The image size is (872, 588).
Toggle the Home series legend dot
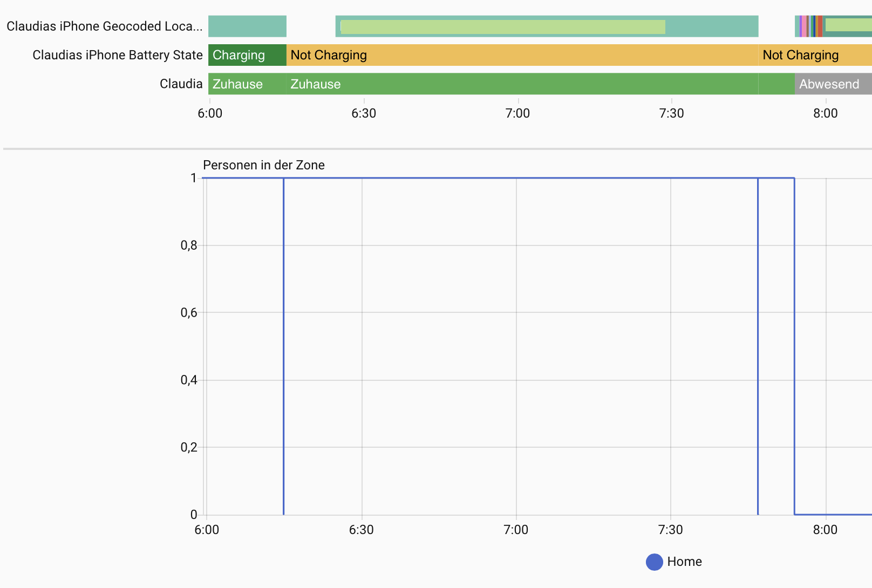(x=654, y=562)
